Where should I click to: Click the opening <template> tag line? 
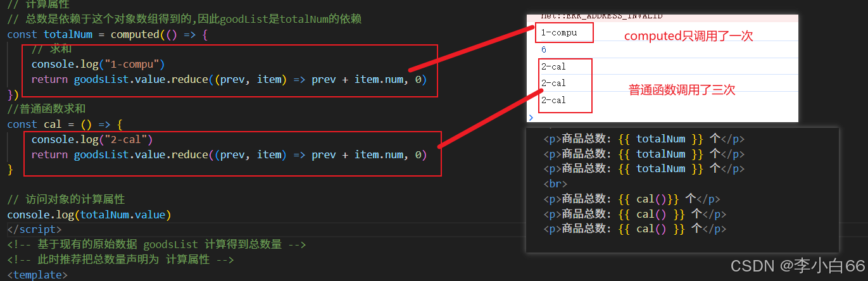coord(37,275)
